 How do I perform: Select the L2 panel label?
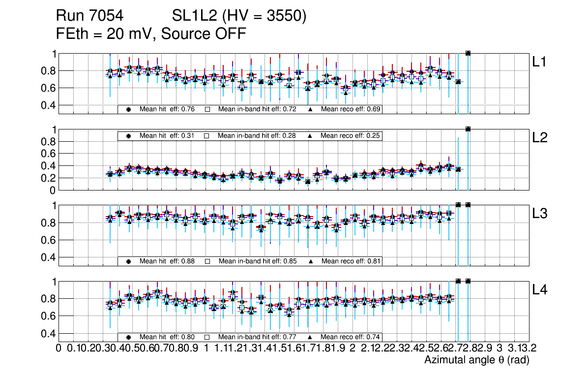click(540, 138)
